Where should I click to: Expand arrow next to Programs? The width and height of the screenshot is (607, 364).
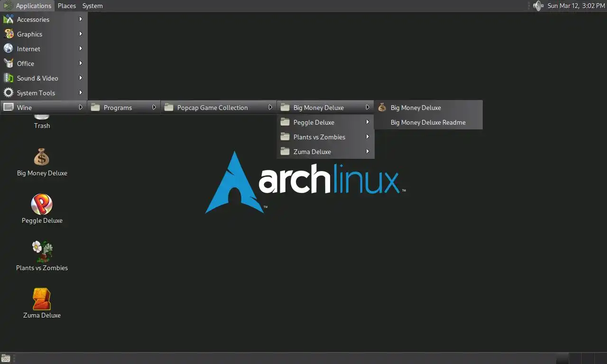coord(154,108)
